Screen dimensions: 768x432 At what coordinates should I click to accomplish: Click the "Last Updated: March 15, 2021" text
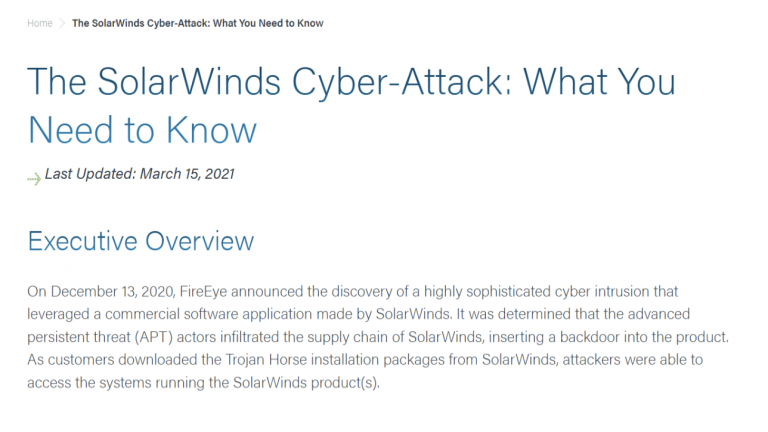[x=140, y=174]
